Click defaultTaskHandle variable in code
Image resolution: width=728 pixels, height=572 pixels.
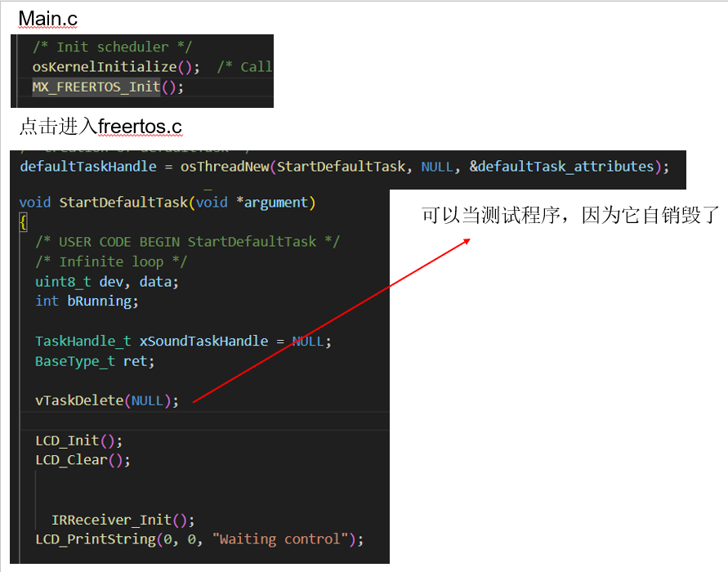(x=88, y=167)
